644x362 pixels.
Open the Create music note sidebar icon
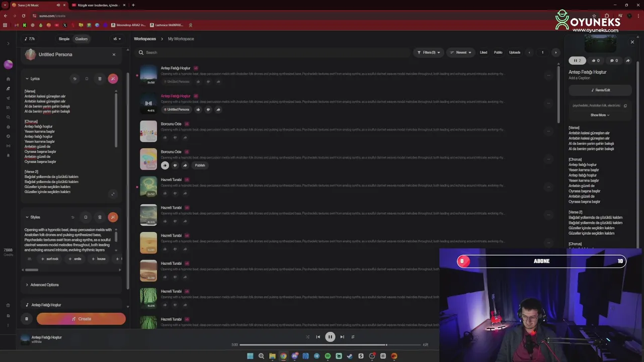pos(8,88)
